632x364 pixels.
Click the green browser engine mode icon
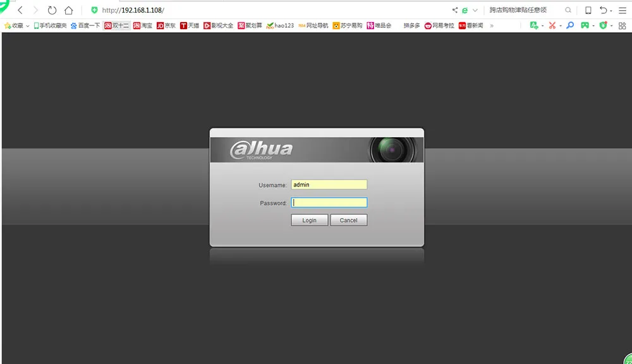(465, 10)
